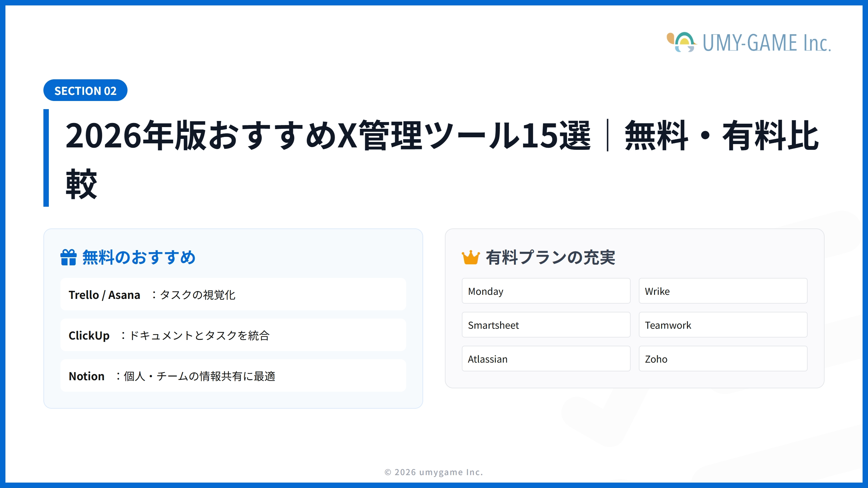Select the Zoho tool card

coord(722,359)
